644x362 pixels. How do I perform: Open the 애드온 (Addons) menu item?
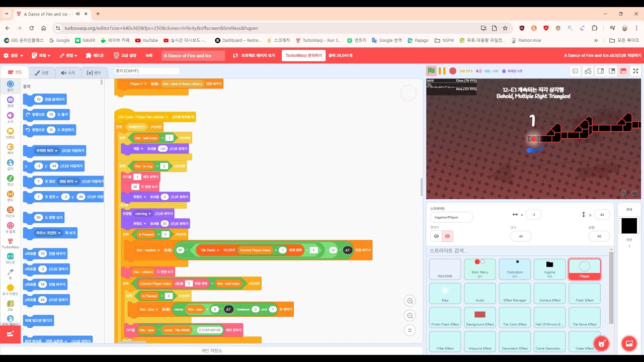[x=95, y=55]
